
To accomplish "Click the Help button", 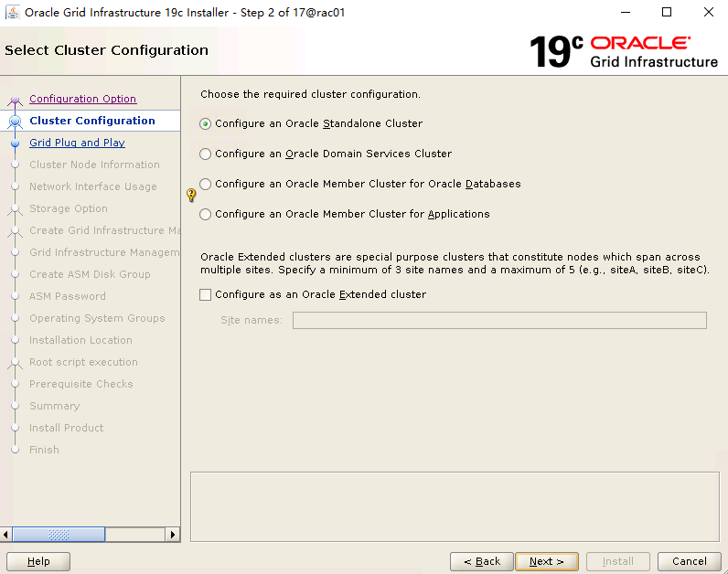I will (x=38, y=561).
